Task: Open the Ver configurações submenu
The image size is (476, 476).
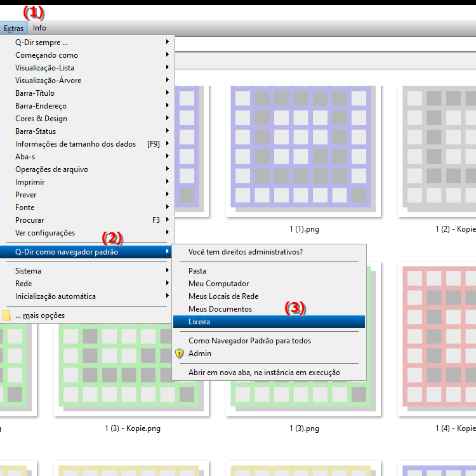Action: 87,233
